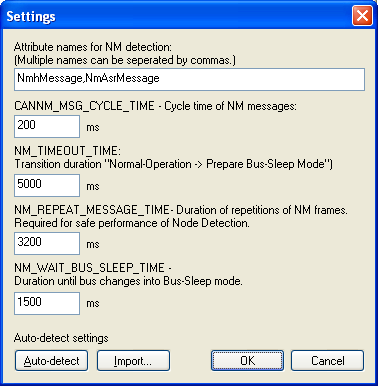Click the wait bus sleep field showing 1500
The image size is (378, 386).
pyautogui.click(x=47, y=303)
